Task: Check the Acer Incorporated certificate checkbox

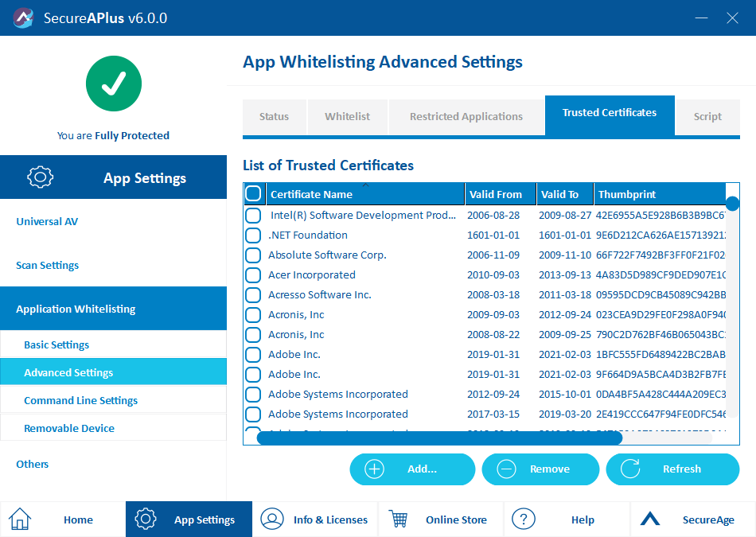Action: 253,274
